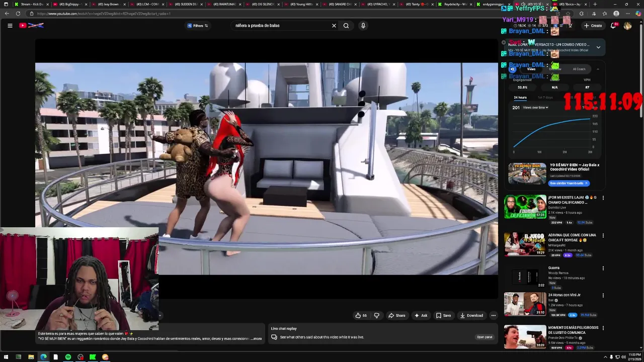Collapse the video stats panel chevron
Image resolution: width=644 pixels, height=362 pixels.
598,69
